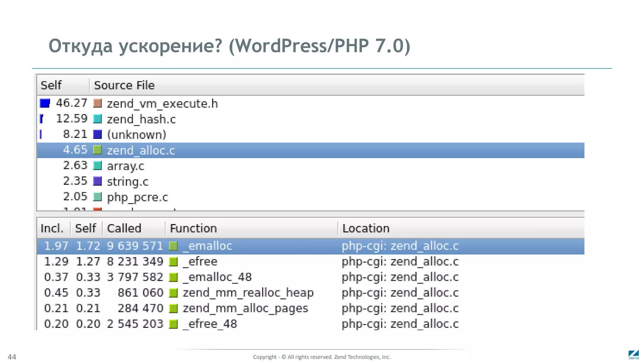This screenshot has width=644, height=362.
Task: Click the 0.37 inclusive cost value
Action: coord(56,277)
